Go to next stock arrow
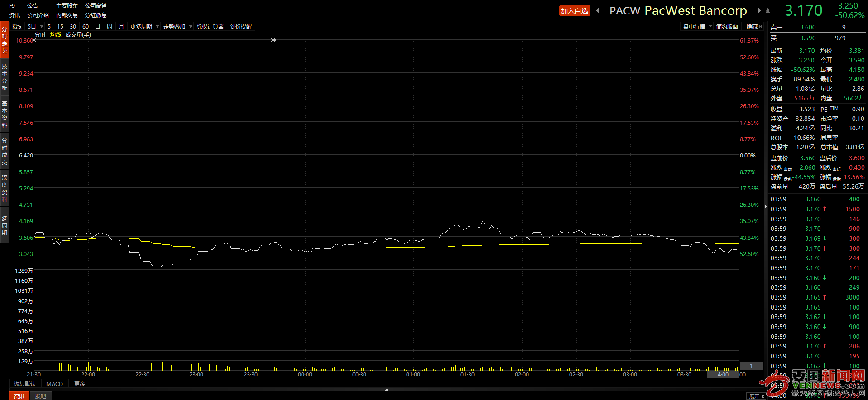Screen dimensions: 868x400 coord(759,10)
